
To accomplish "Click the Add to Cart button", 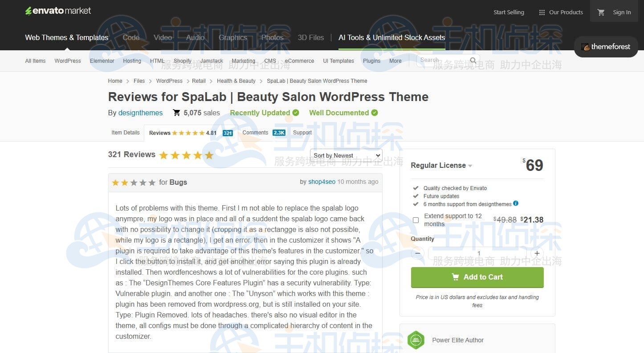I will 477,277.
